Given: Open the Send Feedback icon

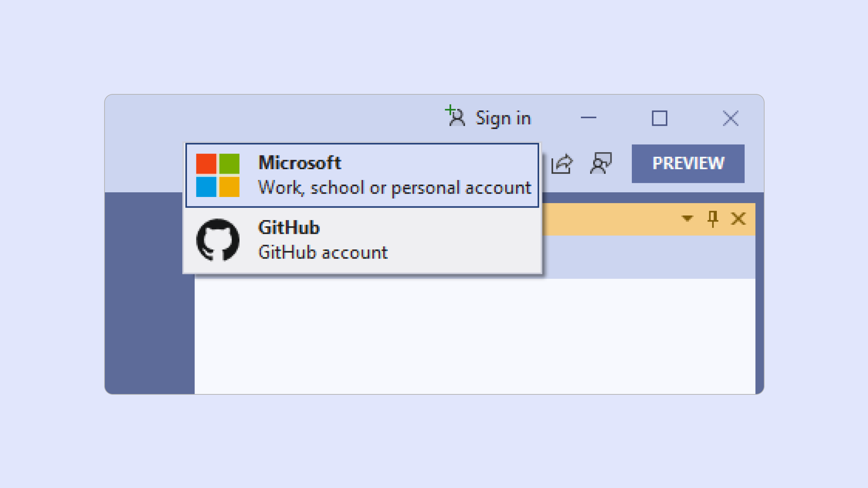Looking at the screenshot, I should pyautogui.click(x=601, y=163).
